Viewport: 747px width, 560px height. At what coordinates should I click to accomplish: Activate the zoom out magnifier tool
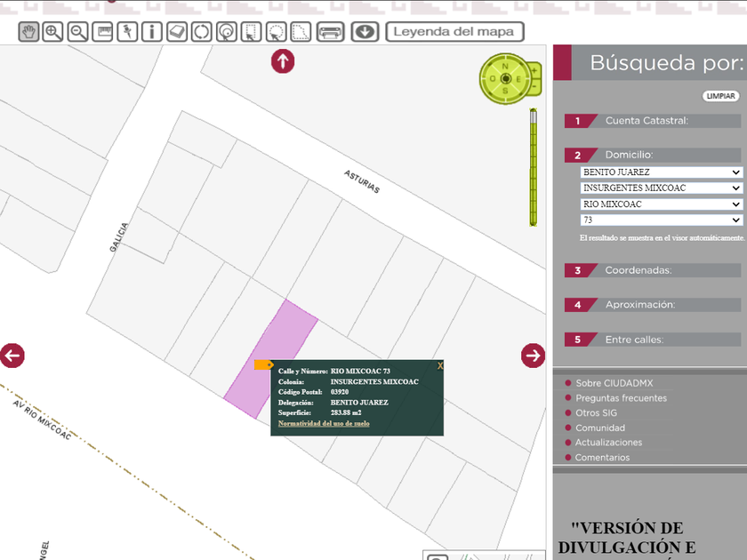pyautogui.click(x=77, y=32)
